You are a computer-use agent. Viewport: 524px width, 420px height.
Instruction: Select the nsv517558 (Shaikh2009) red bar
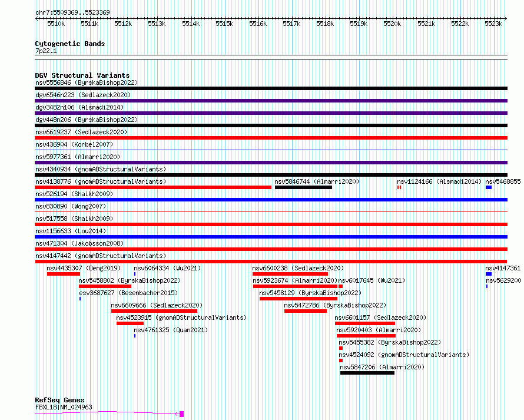click(271, 224)
